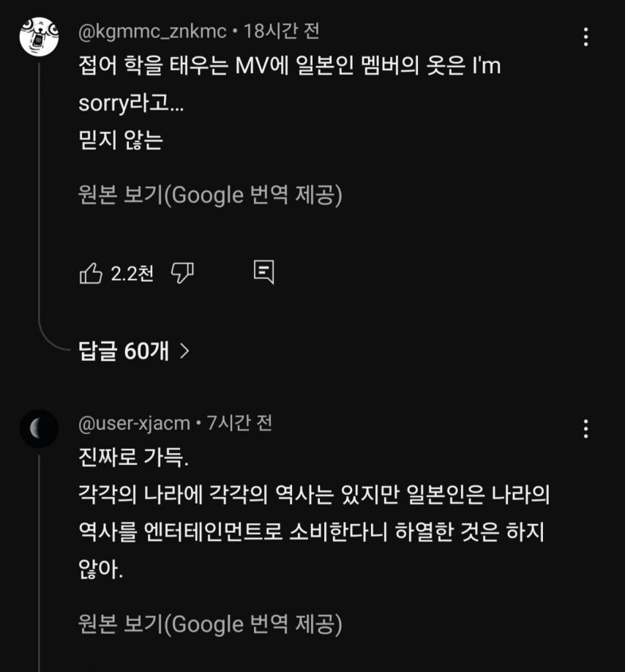
Task: Click the '7시간 전' timestamp
Action: 240,423
